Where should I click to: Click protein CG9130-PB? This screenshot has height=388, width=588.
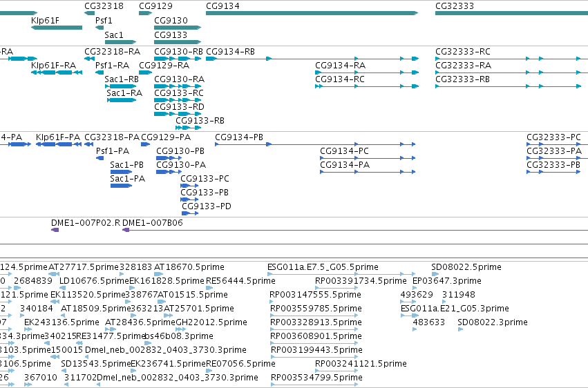click(169, 158)
